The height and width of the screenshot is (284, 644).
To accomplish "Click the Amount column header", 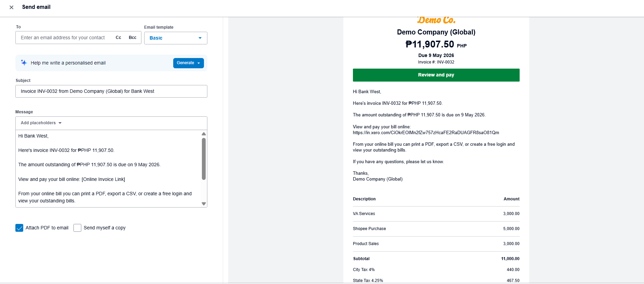I will tap(511, 199).
